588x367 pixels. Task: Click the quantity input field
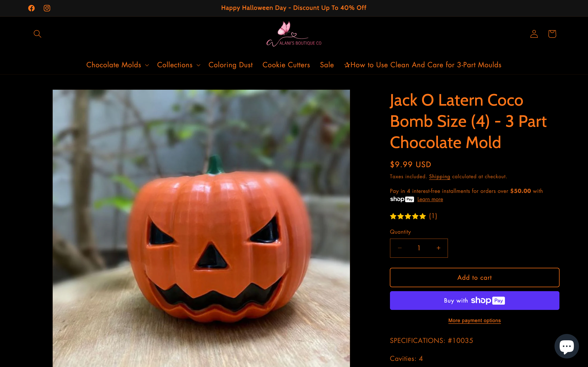click(x=419, y=248)
